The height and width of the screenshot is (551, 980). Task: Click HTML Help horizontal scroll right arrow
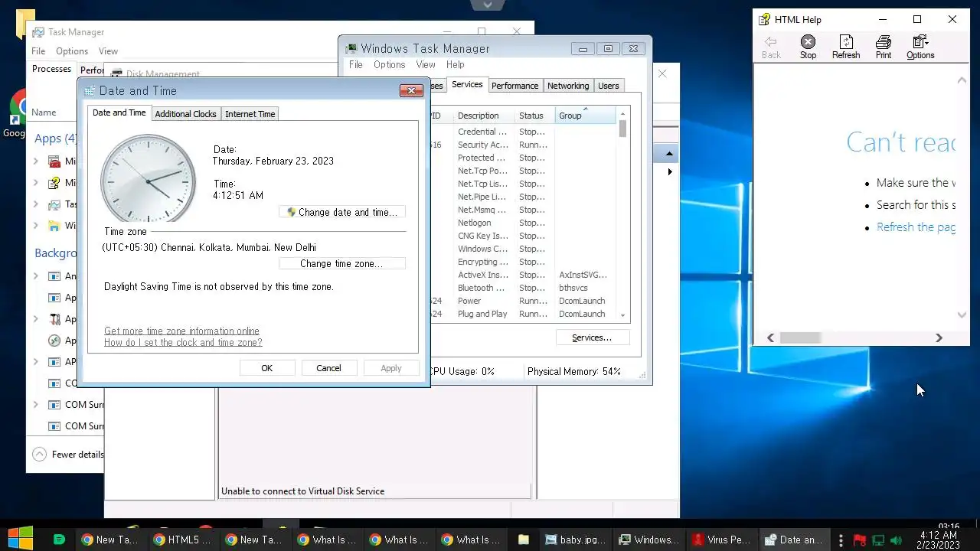coord(939,337)
